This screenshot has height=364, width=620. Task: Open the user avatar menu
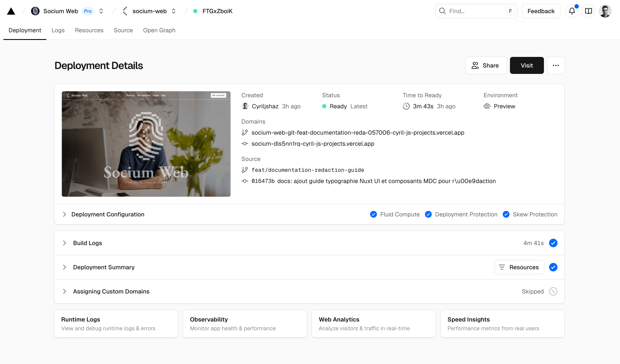point(605,11)
